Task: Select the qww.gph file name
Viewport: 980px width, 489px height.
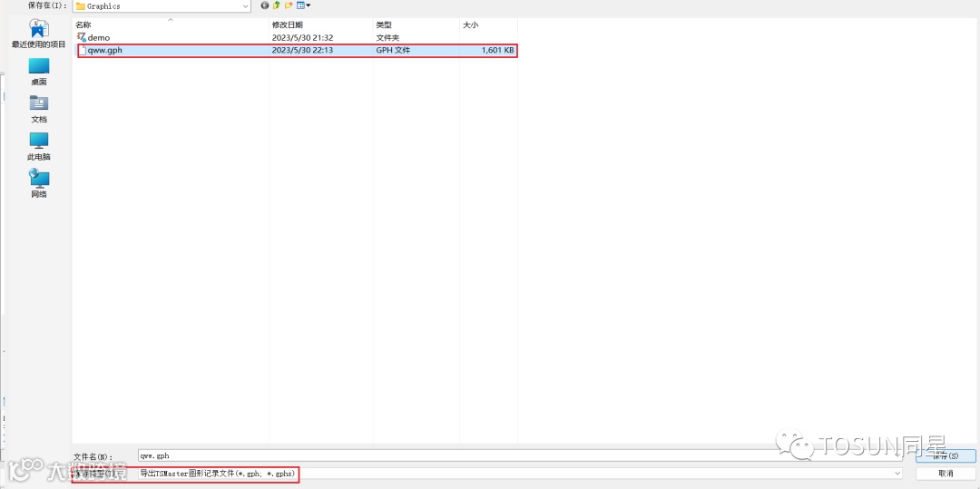Action: pos(105,51)
